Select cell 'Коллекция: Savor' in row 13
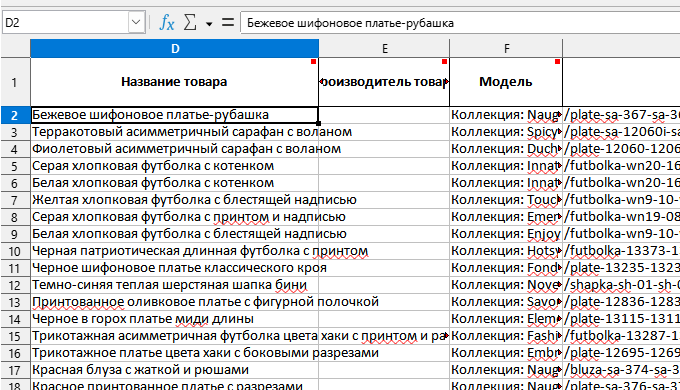The image size is (680, 390). click(506, 302)
